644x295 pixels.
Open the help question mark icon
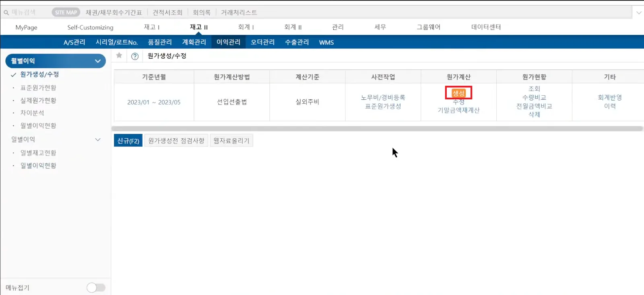(x=135, y=56)
